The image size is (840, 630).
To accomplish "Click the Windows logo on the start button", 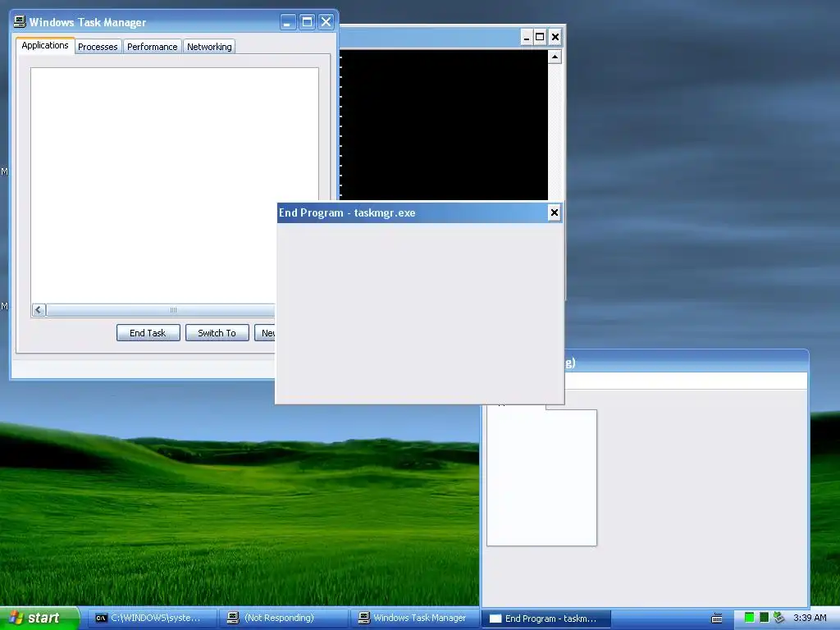I will (16, 618).
